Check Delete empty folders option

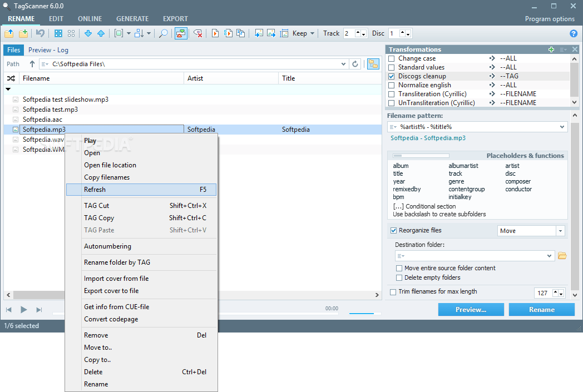[x=399, y=277]
